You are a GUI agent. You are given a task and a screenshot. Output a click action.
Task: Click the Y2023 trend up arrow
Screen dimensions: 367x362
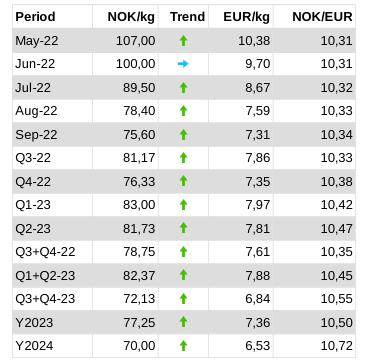pyautogui.click(x=183, y=322)
